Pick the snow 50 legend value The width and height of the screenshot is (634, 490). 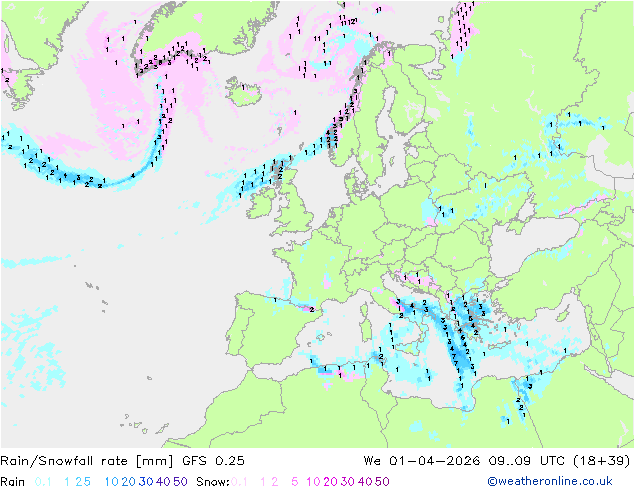pos(382,482)
